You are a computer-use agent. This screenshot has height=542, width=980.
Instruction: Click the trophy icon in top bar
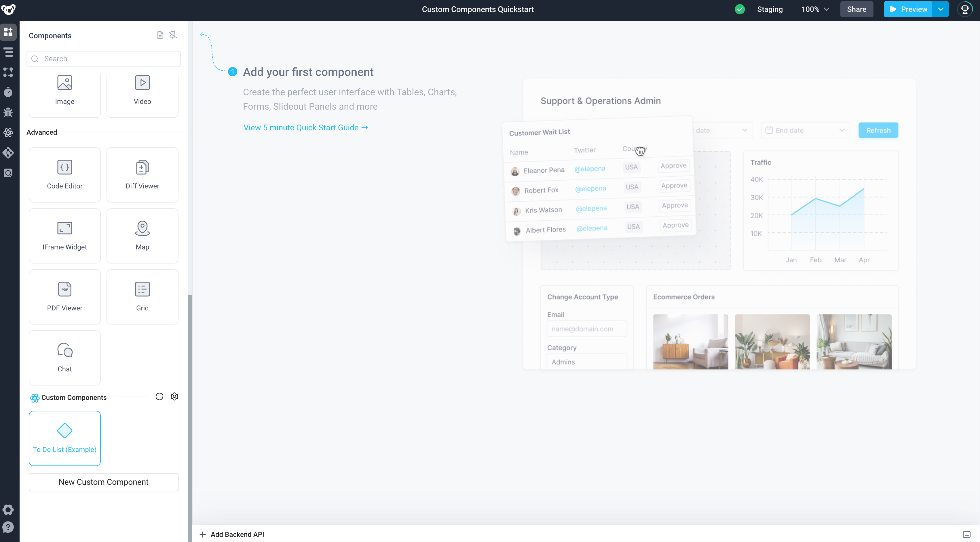click(x=964, y=9)
